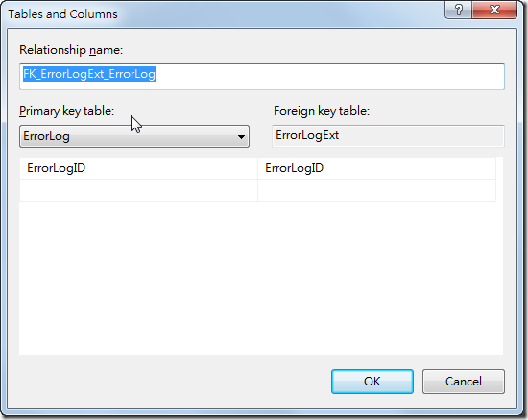Screen dimensions: 528x420
Task: Select the primary key ErrorLogID column cell
Action: pyautogui.click(x=139, y=168)
